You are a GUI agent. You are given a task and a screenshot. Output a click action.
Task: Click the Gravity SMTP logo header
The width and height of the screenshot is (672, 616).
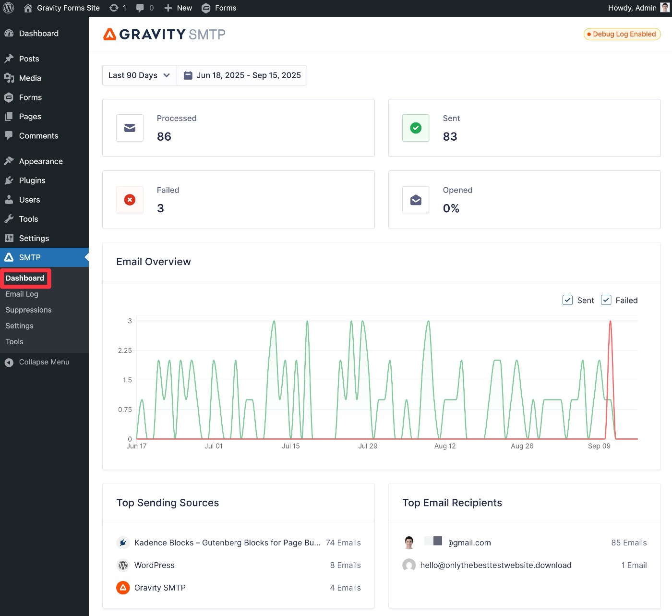click(164, 35)
